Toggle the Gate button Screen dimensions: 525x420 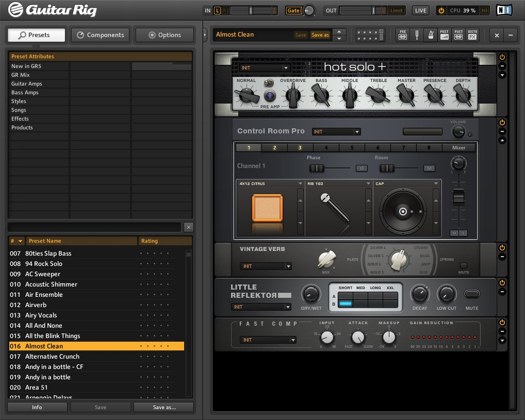[293, 11]
